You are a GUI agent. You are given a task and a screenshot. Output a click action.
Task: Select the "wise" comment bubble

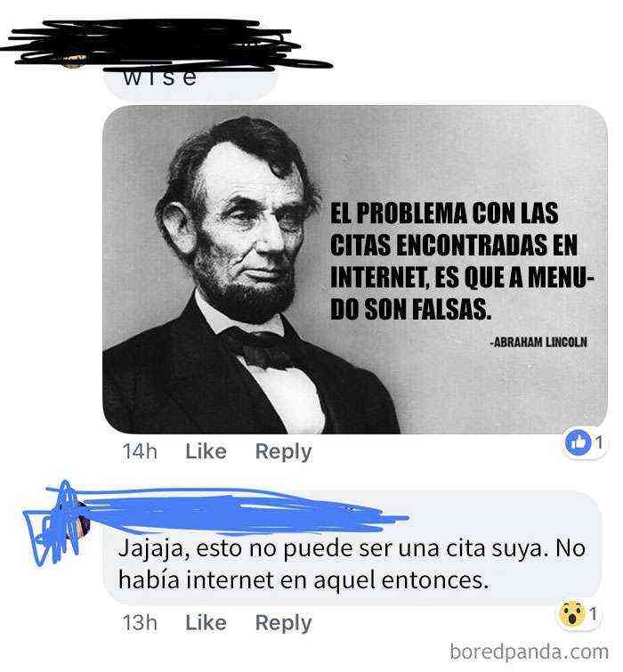pyautogui.click(x=190, y=81)
